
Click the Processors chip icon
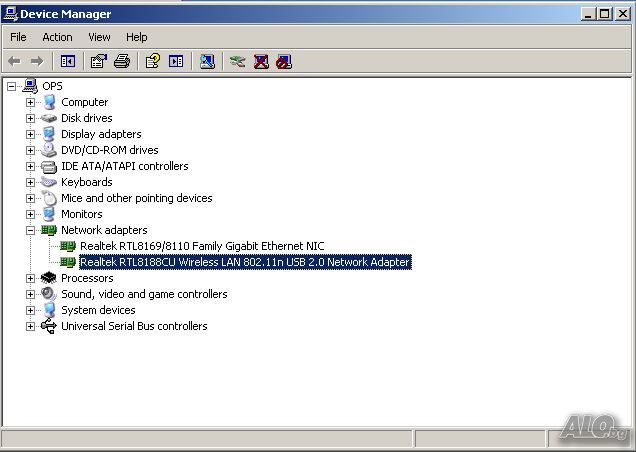(x=49, y=278)
